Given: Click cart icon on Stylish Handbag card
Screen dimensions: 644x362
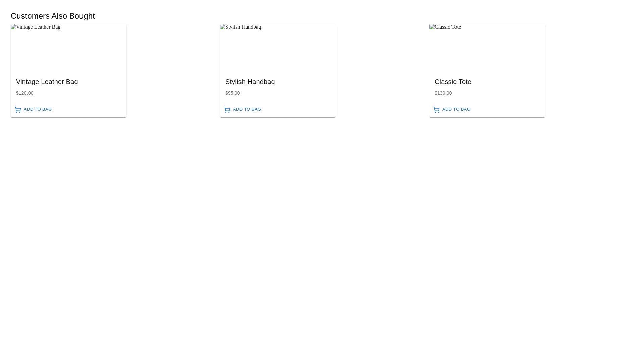Looking at the screenshot, I should click(227, 110).
